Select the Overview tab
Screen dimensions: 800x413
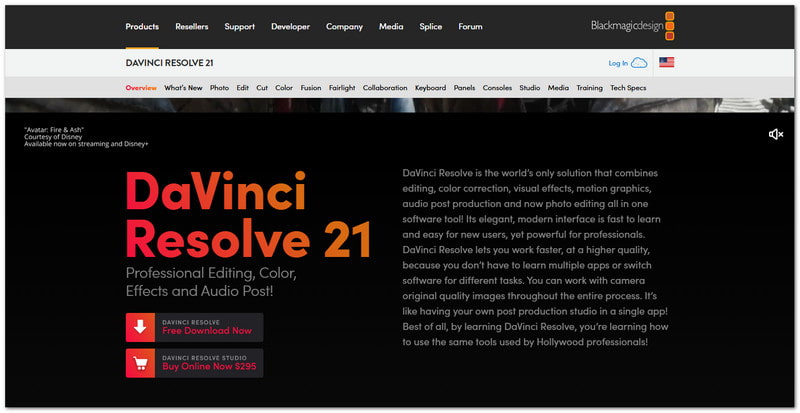click(141, 88)
